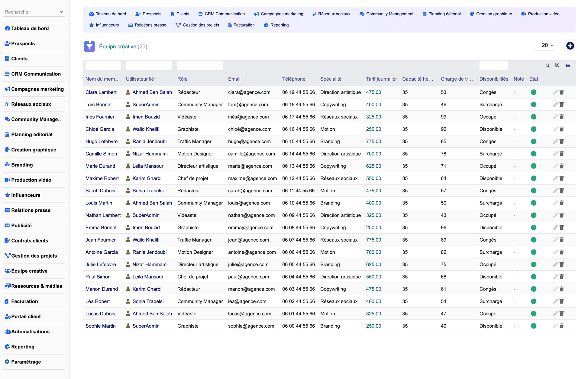Click the Utilisateur lié filter field
Image resolution: width=588 pixels, height=379 pixels.
click(149, 66)
